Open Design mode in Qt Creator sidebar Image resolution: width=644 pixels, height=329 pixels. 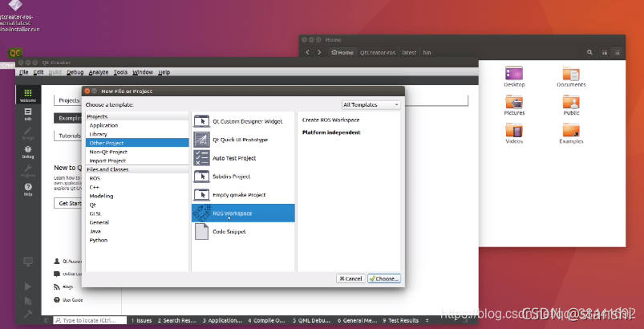click(28, 133)
